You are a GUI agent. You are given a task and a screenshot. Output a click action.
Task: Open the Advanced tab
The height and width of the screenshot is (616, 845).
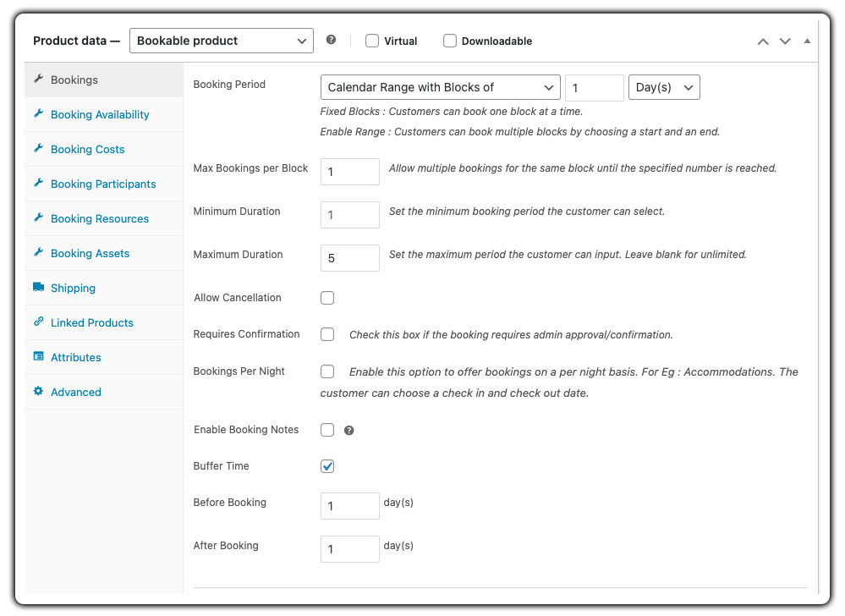pyautogui.click(x=104, y=392)
